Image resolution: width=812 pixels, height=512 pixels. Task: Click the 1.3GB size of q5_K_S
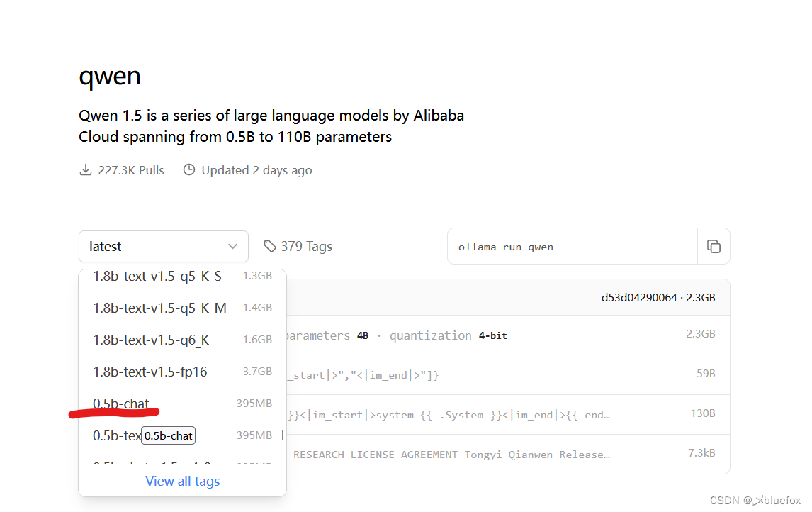click(x=257, y=276)
